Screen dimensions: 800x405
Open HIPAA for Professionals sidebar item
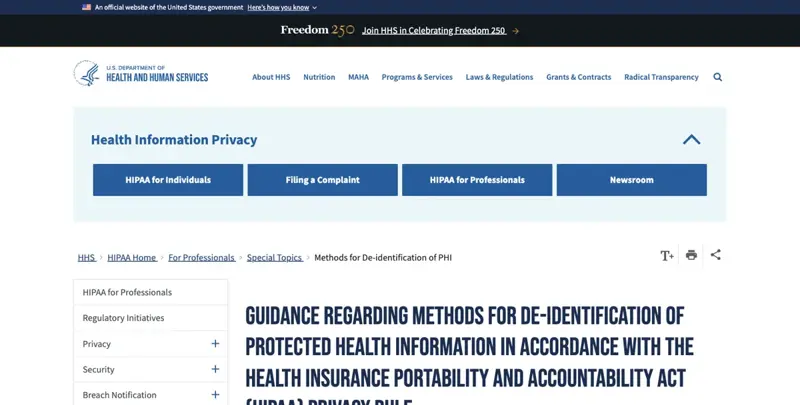(x=151, y=292)
